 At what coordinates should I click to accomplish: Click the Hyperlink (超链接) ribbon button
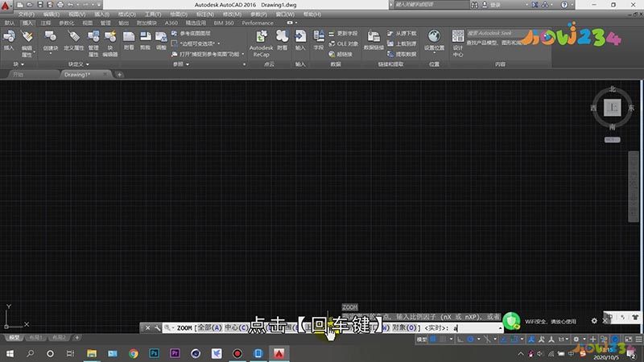[341, 54]
